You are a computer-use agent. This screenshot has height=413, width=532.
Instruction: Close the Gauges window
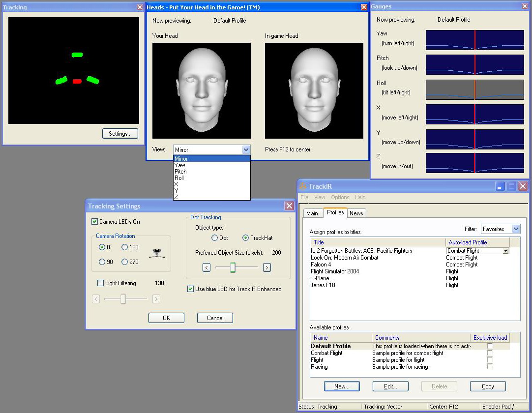tap(524, 6)
